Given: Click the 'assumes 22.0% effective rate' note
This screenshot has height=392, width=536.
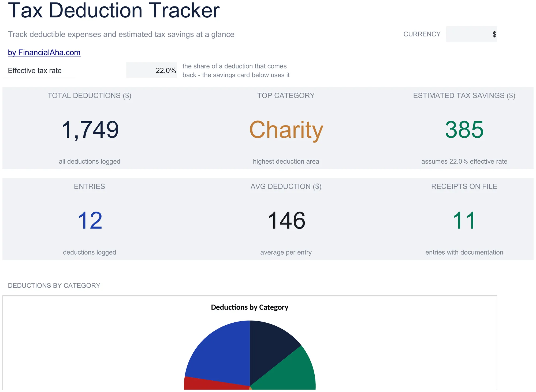Looking at the screenshot, I should point(464,161).
